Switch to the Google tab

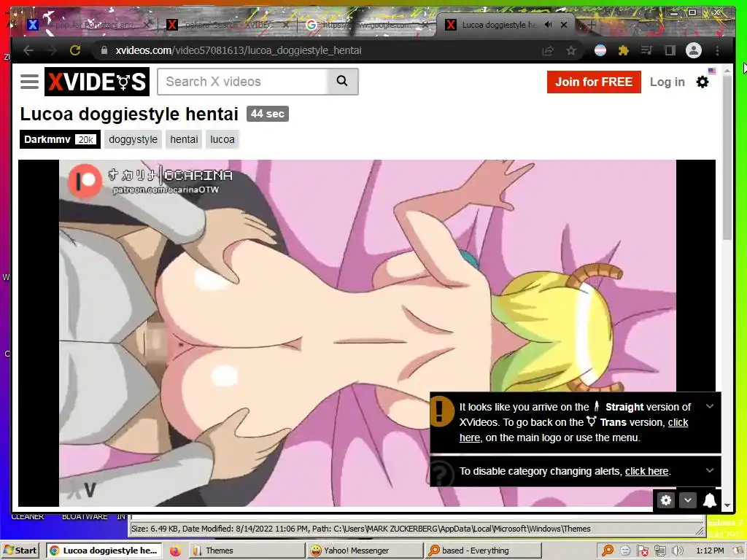click(x=367, y=25)
